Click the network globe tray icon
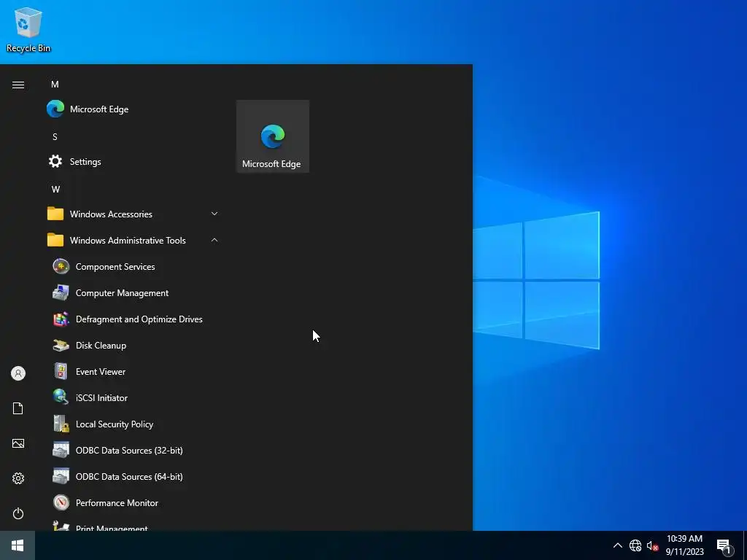 pyautogui.click(x=635, y=545)
